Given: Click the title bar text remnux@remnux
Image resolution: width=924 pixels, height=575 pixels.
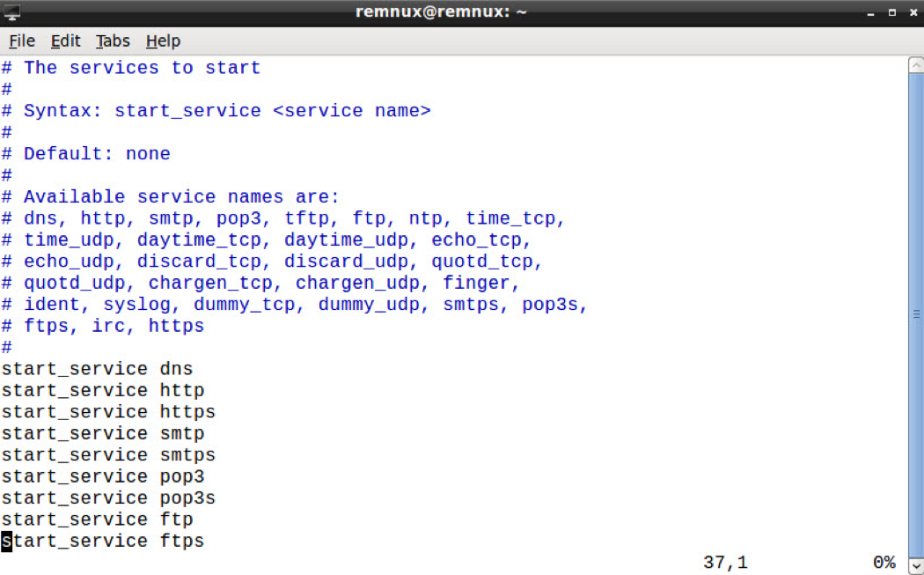Looking at the screenshot, I should tap(440, 12).
